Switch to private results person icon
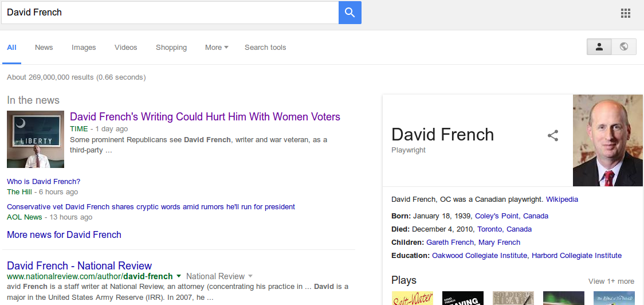644x305 pixels. [599, 47]
